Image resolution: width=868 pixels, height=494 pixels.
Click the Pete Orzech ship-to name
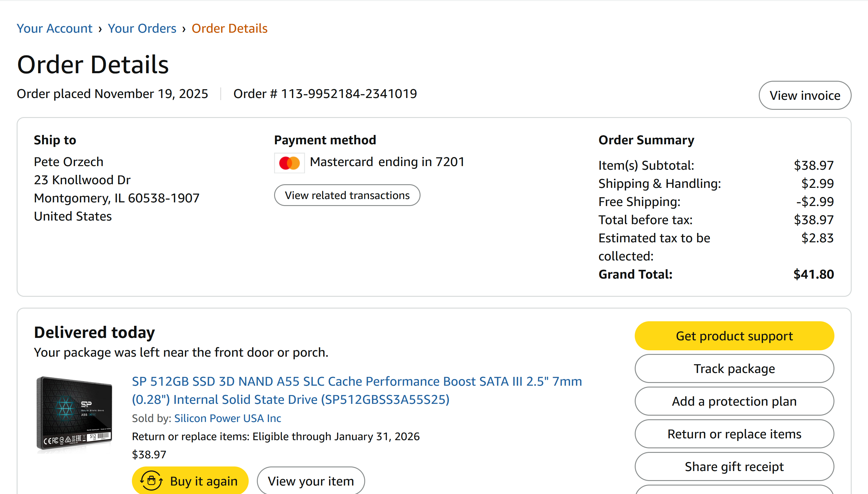[69, 162]
